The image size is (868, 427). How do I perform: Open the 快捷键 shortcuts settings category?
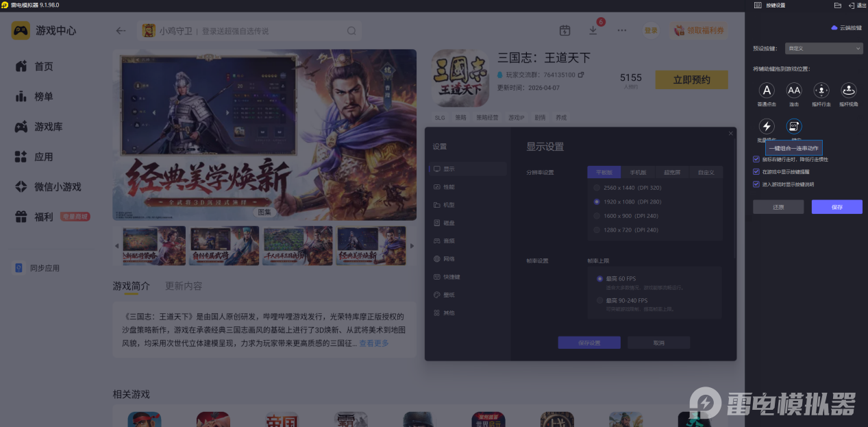(x=468, y=277)
